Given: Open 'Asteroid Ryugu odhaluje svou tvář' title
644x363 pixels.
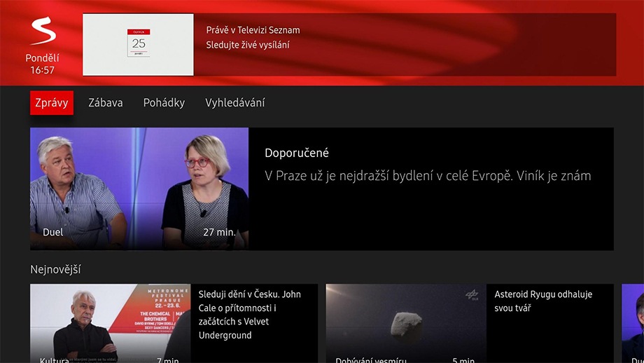Looking at the screenshot, I should click(x=543, y=301).
